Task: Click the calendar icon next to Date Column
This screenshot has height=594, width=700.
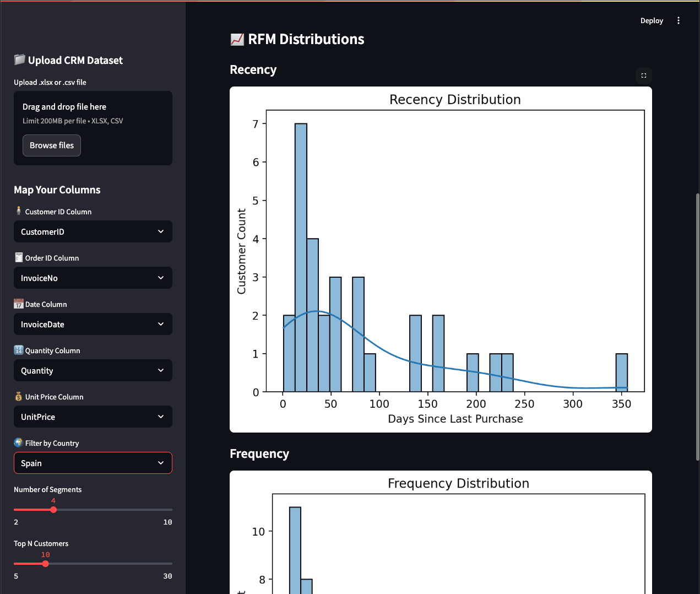Action: point(18,303)
